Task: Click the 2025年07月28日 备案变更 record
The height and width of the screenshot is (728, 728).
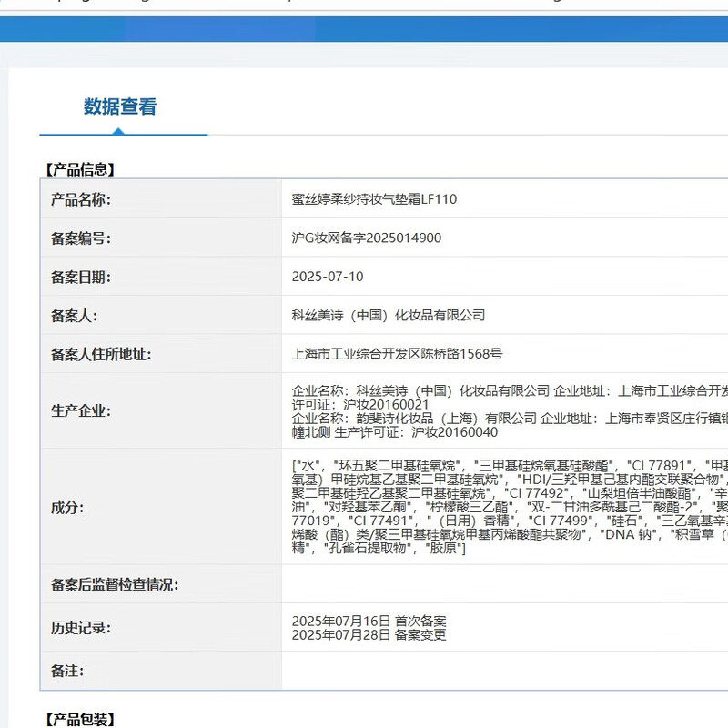Action: pyautogui.click(x=369, y=634)
